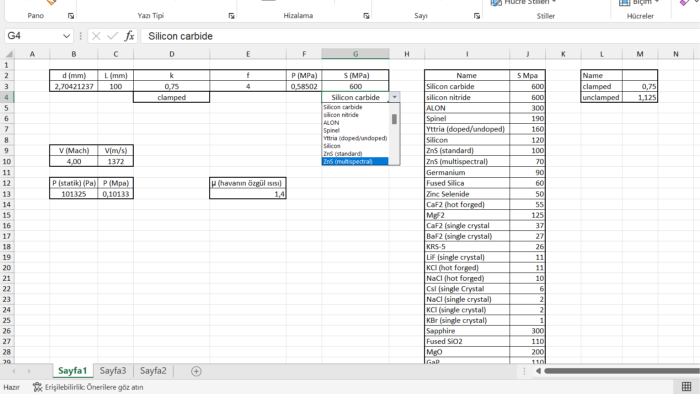Click the insert function fx icon

(129, 36)
